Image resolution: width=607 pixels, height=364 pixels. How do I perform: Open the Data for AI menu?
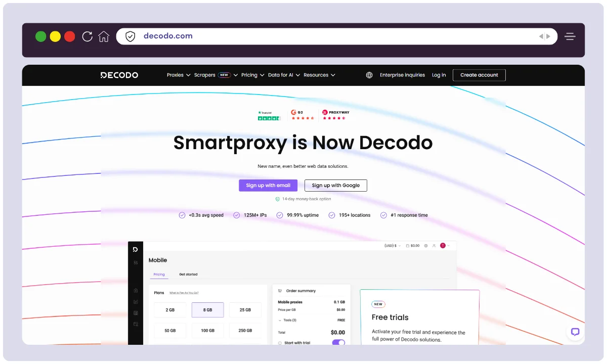283,75
